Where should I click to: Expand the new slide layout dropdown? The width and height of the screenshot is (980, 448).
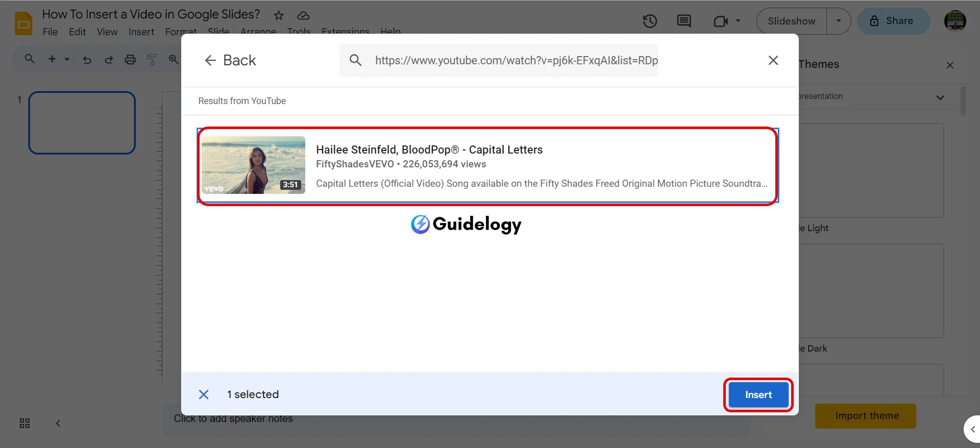[67, 59]
